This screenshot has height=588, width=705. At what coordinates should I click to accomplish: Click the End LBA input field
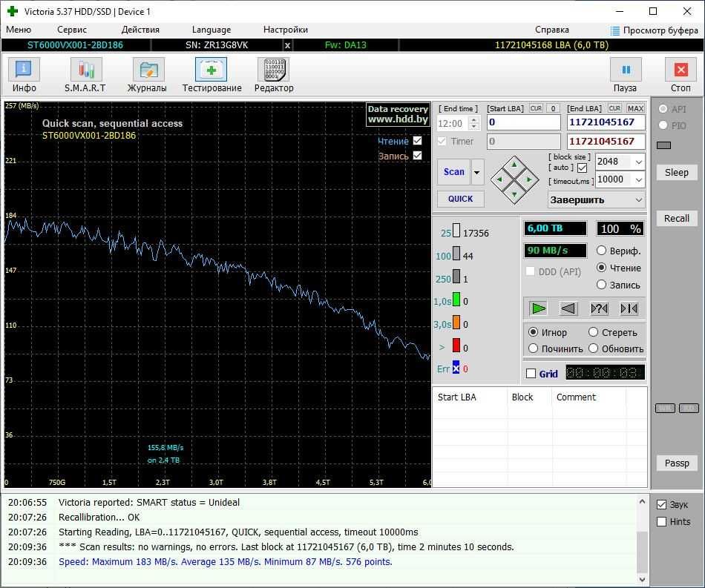[x=606, y=122]
